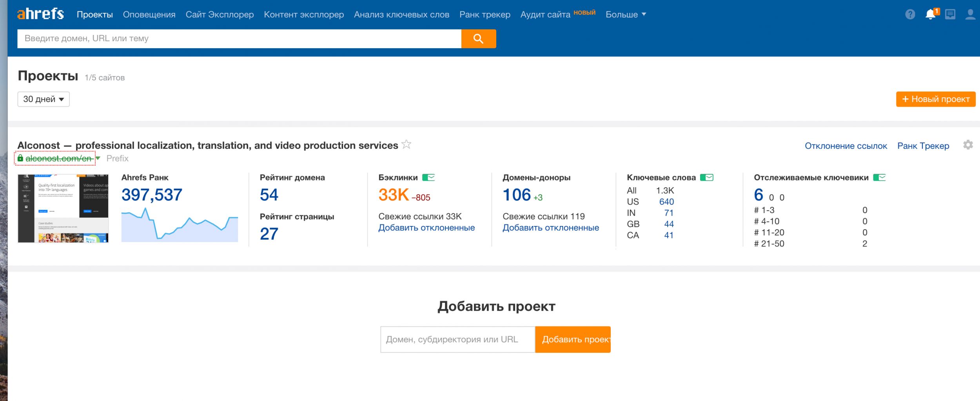Open Аудит сайта in the top menu
The width and height of the screenshot is (980, 401).
click(545, 15)
